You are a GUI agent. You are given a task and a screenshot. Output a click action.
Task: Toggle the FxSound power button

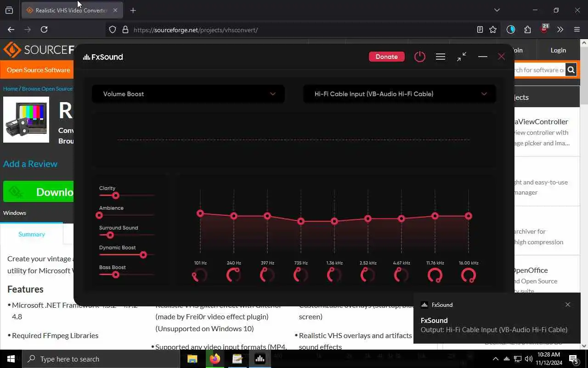tap(420, 57)
